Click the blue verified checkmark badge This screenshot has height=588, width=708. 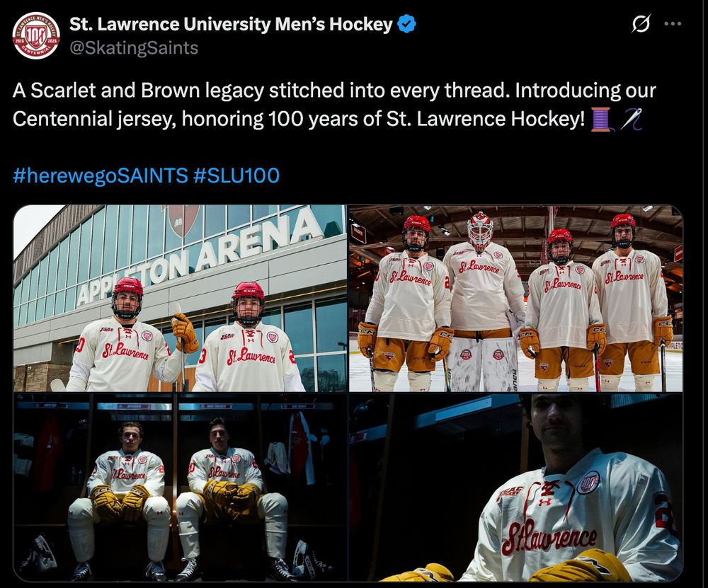coord(406,24)
